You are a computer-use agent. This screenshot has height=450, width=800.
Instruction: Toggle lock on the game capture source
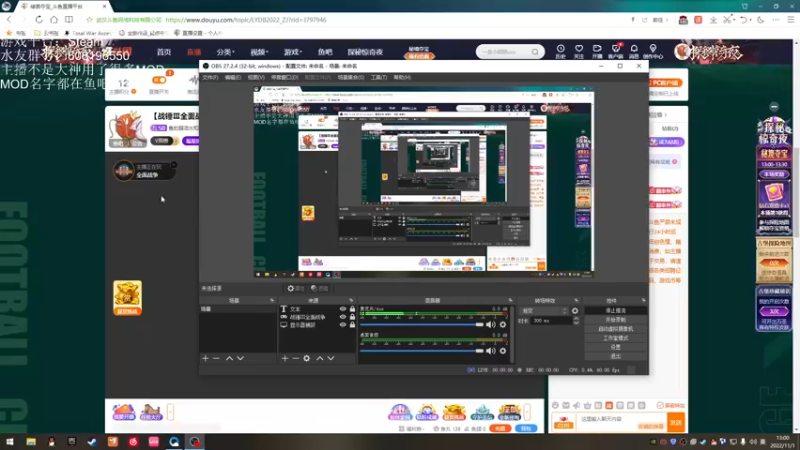click(352, 317)
